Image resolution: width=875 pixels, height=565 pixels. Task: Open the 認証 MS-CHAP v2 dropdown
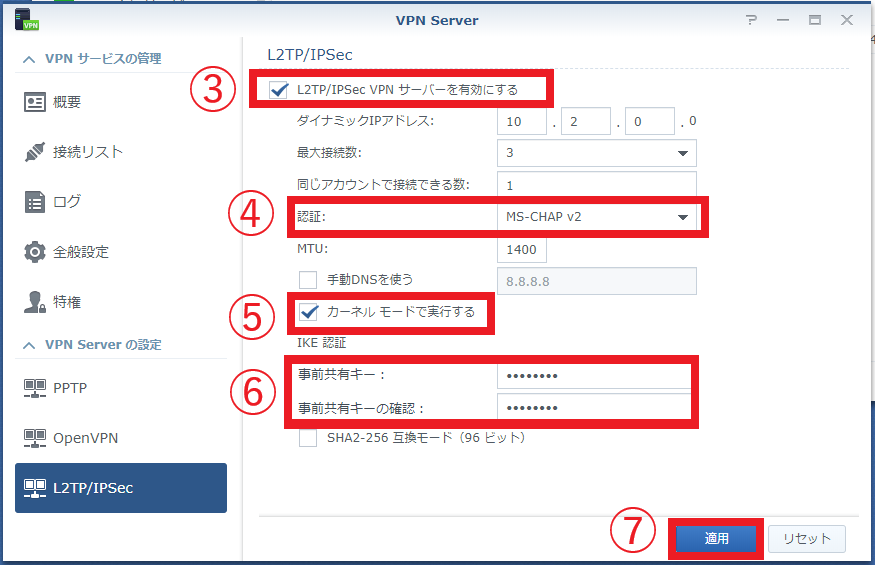point(597,217)
